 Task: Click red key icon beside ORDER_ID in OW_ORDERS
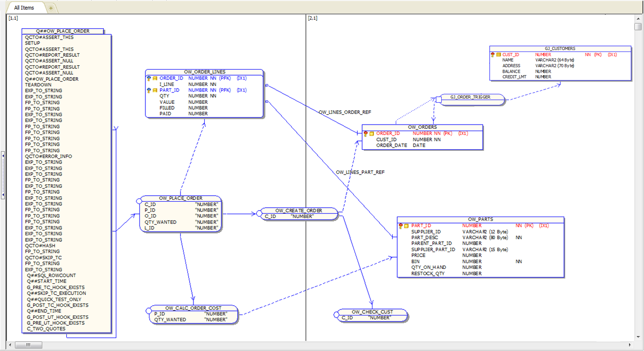tap(366, 133)
